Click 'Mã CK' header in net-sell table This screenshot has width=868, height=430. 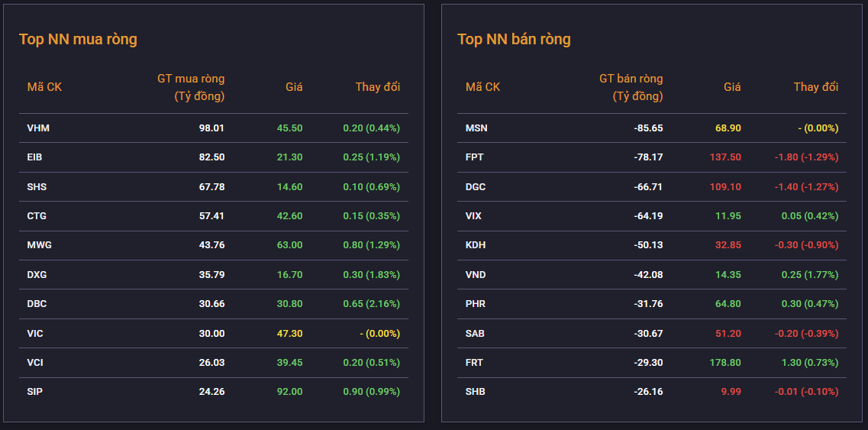click(482, 87)
